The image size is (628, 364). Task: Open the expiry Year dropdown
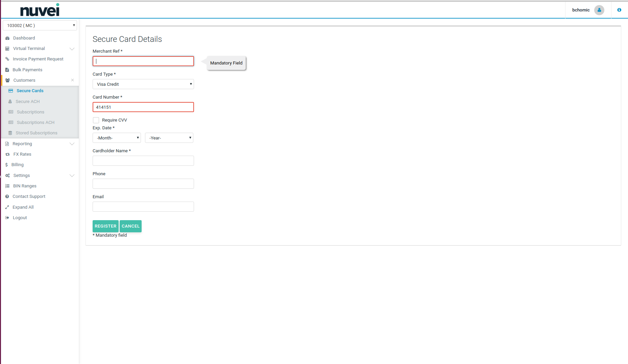coord(169,138)
